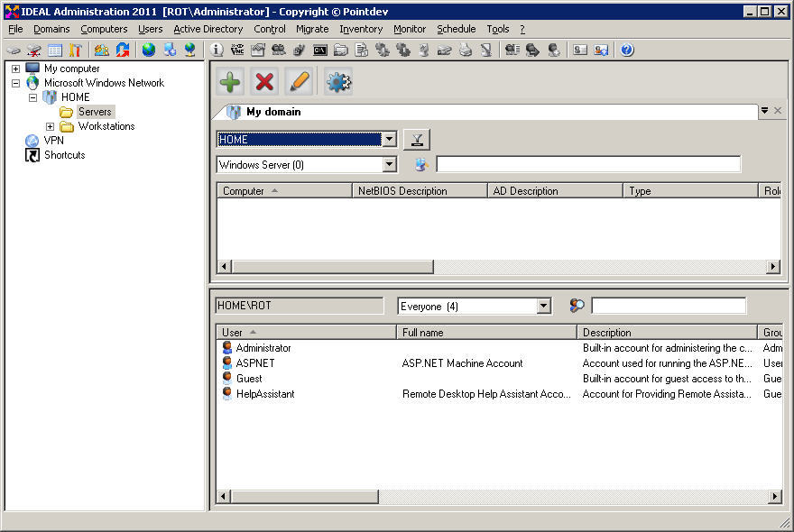
Task: Open the Domains menu
Action: click(51, 30)
